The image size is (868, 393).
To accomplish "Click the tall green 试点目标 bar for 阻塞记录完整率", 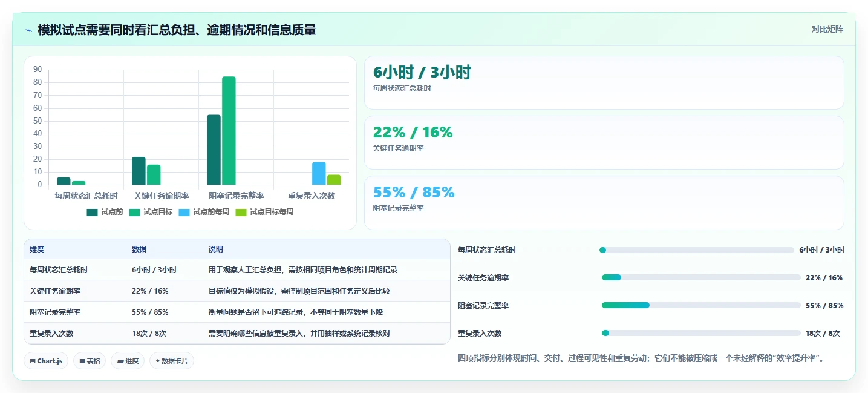I will coord(229,131).
